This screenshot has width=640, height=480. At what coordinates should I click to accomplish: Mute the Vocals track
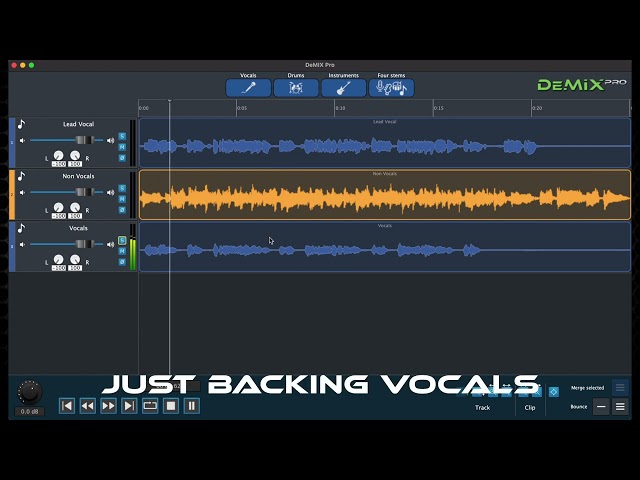click(x=122, y=251)
